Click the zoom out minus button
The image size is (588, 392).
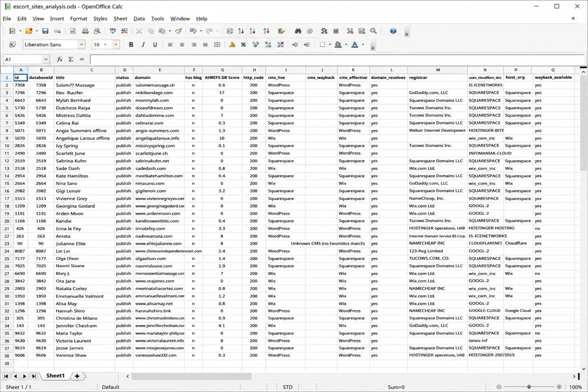pos(499,387)
